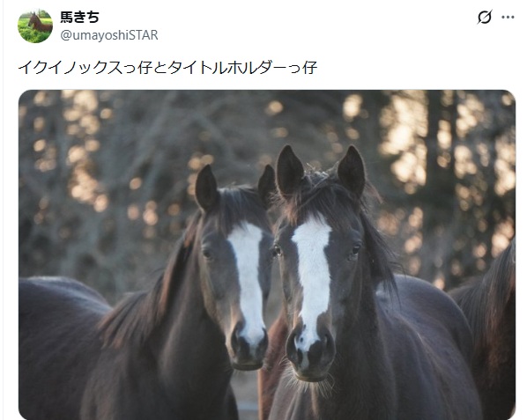The width and height of the screenshot is (527, 420).
Task: Select the word タイトルホルダー in the tweet
Action: click(227, 68)
